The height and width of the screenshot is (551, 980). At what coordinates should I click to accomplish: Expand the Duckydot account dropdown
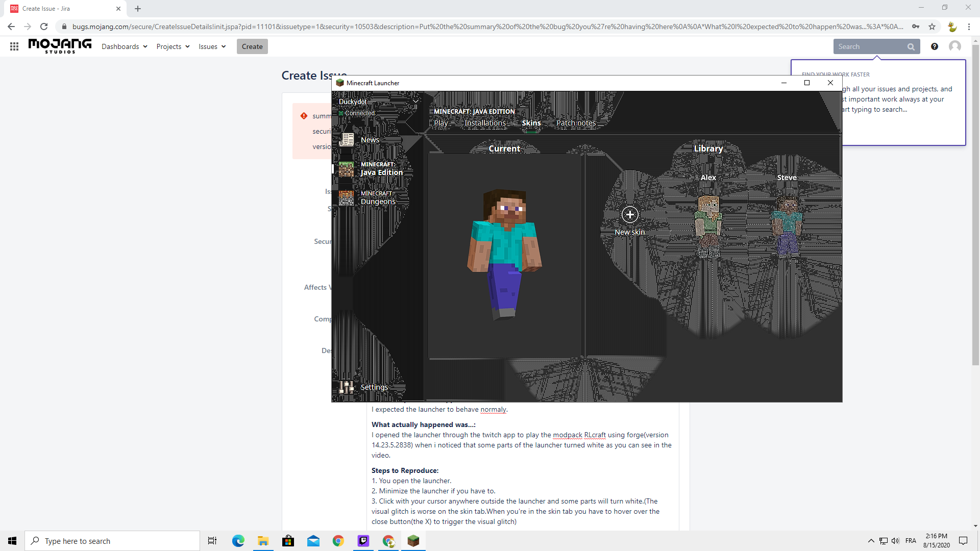pyautogui.click(x=415, y=102)
